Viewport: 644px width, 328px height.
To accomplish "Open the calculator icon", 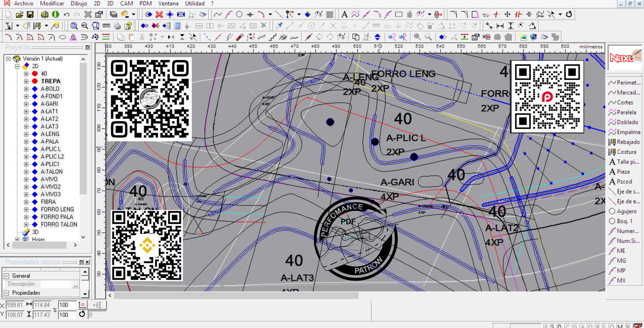I will click(x=177, y=26).
